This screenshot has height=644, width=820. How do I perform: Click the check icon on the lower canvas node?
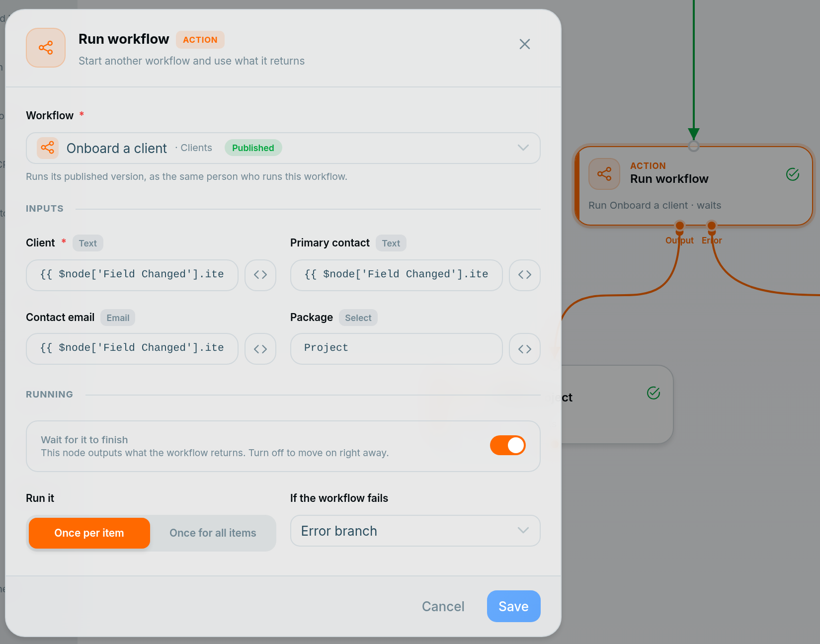tap(654, 393)
